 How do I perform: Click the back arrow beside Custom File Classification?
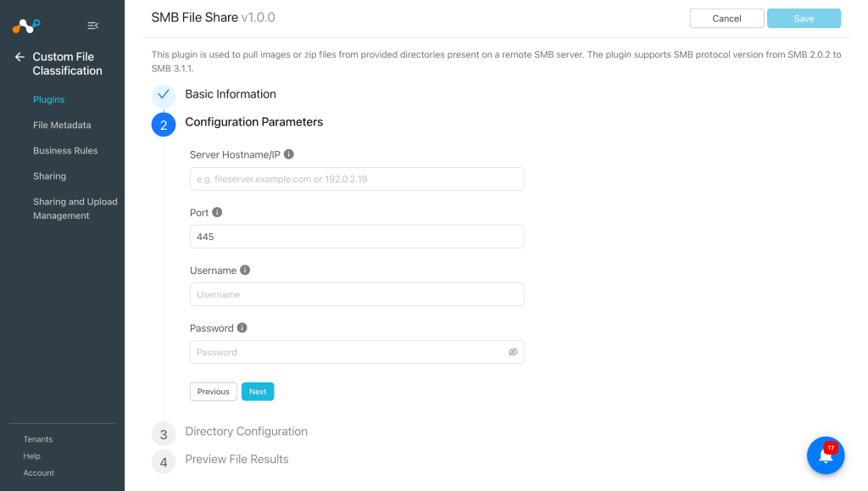20,57
